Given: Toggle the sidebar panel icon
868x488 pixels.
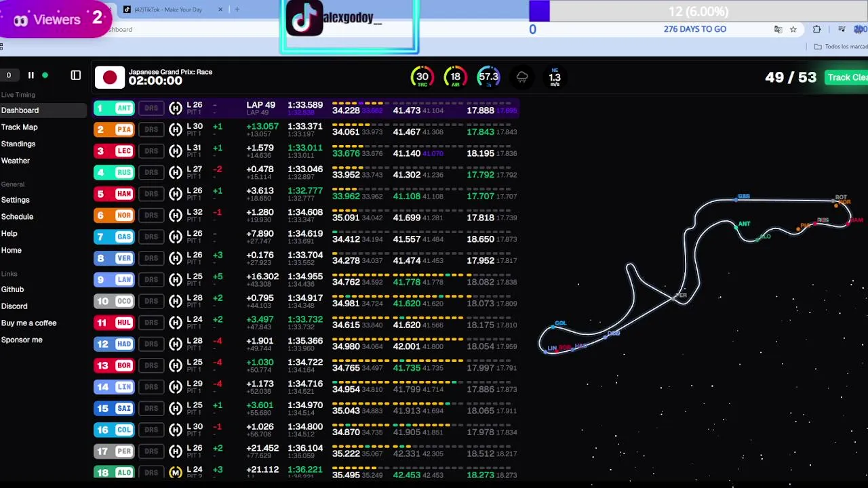Looking at the screenshot, I should [x=76, y=75].
